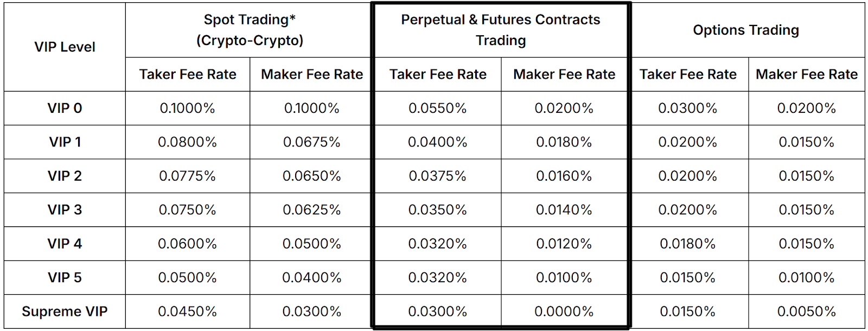Select the Spot Trading (Crypto-Crypto) header
Image resolution: width=868 pixels, height=331 pixels.
(250, 30)
